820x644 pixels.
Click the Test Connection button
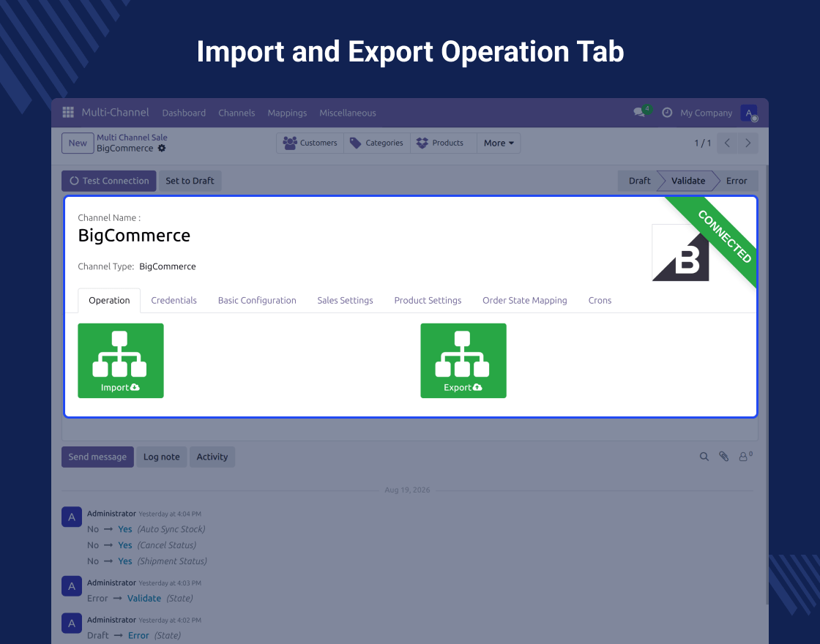point(109,181)
